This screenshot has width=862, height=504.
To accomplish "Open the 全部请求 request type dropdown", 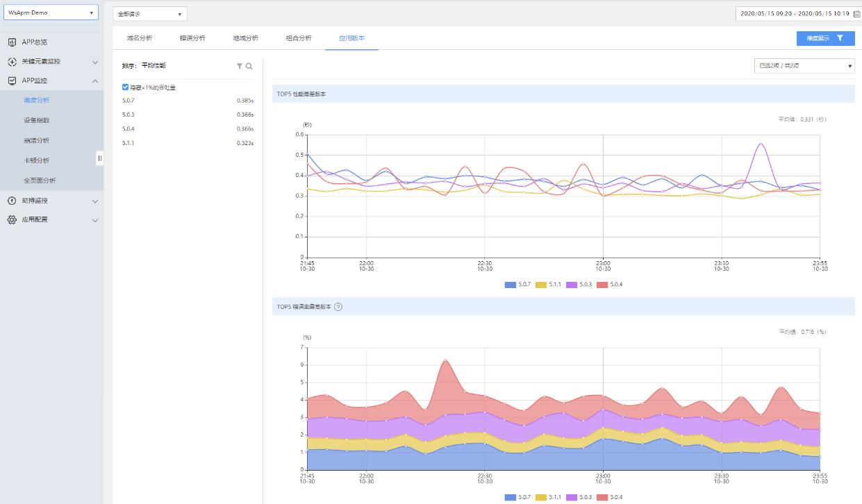I will point(150,14).
